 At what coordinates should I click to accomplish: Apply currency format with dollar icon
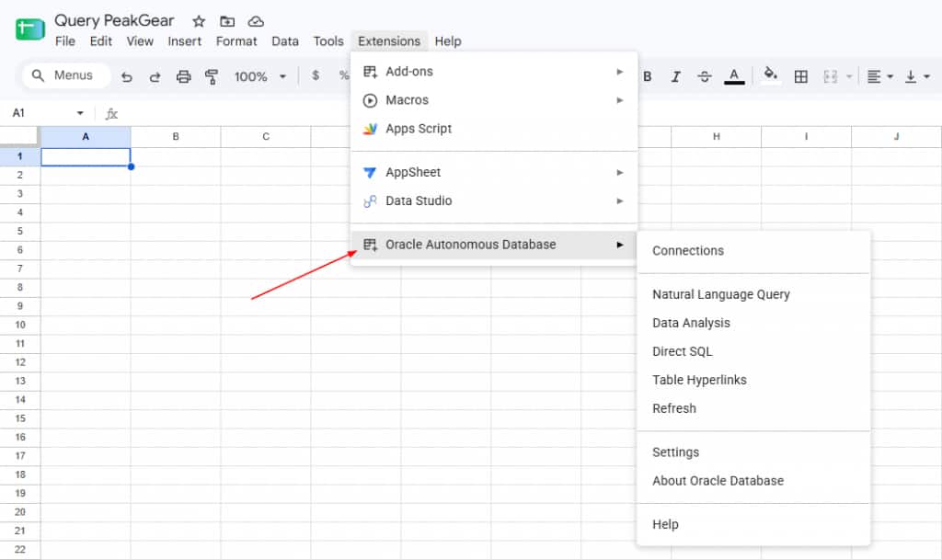click(x=316, y=75)
